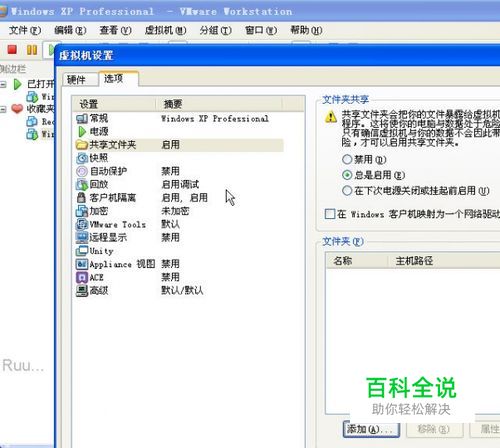500x448 pixels.
Task: Click the 快照 snapshot icon
Action: click(82, 158)
